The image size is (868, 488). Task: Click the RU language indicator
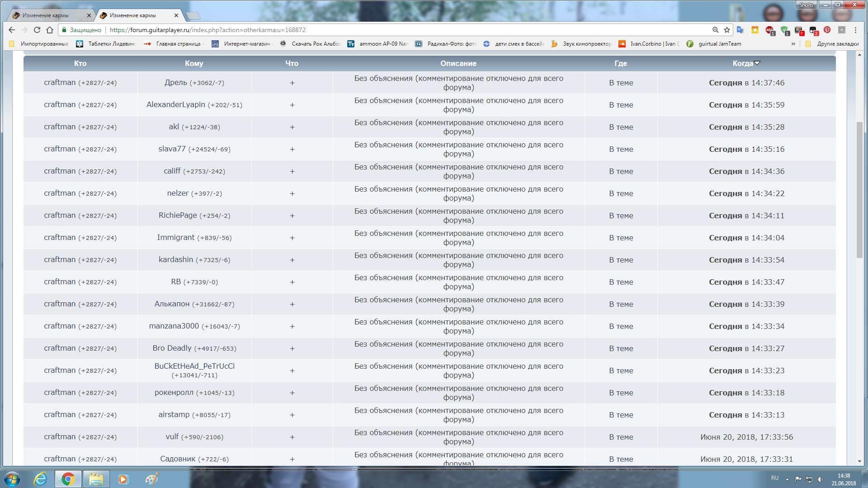pos(775,478)
